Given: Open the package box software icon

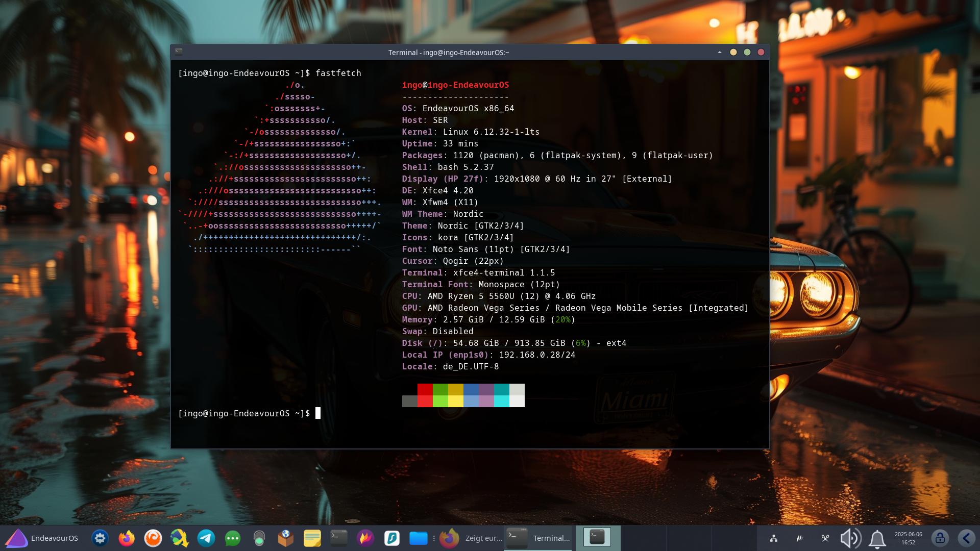Looking at the screenshot, I should 286,538.
